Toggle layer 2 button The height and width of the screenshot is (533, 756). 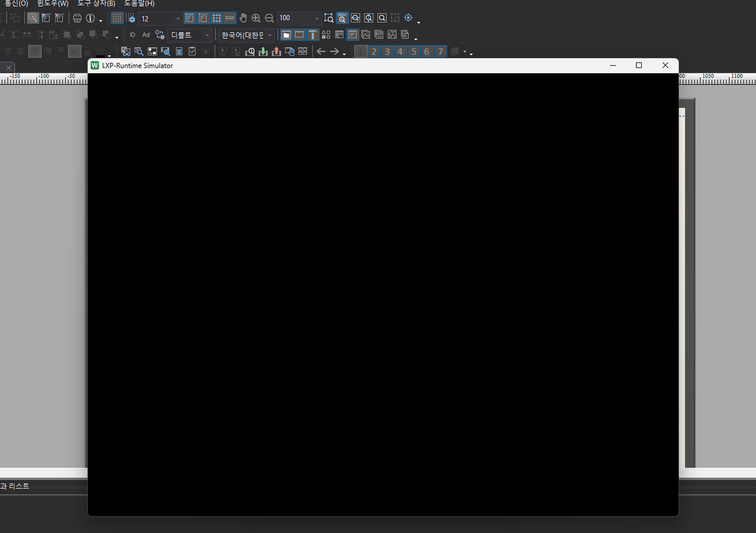pyautogui.click(x=374, y=51)
